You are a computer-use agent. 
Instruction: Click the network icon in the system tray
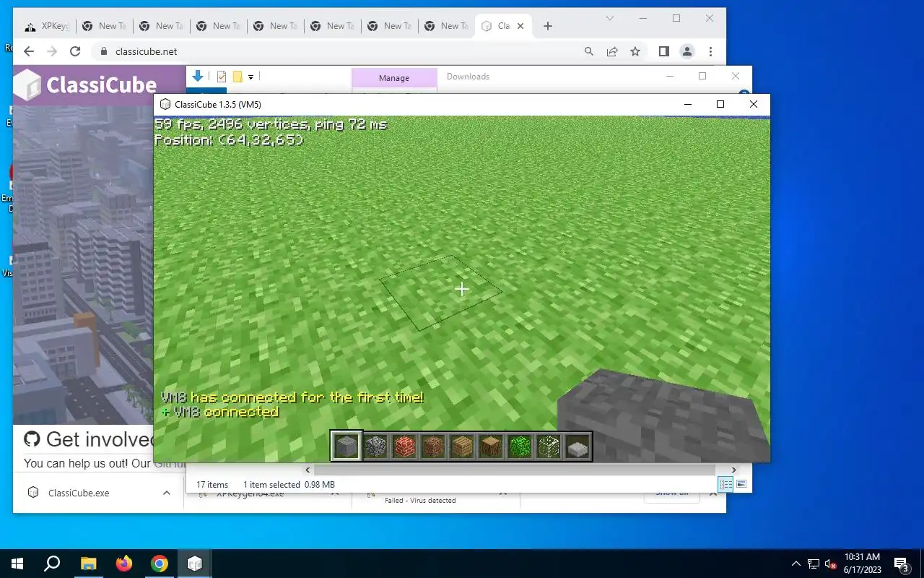click(x=814, y=564)
